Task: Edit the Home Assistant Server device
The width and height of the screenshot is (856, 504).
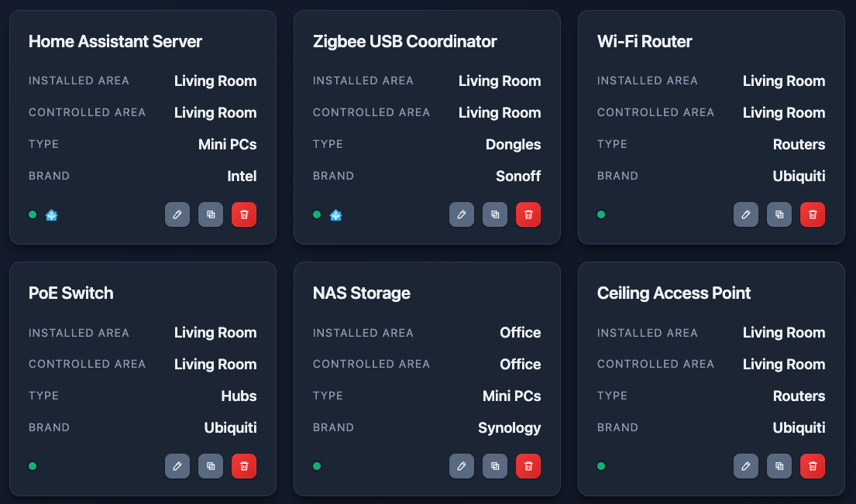Action: (177, 214)
